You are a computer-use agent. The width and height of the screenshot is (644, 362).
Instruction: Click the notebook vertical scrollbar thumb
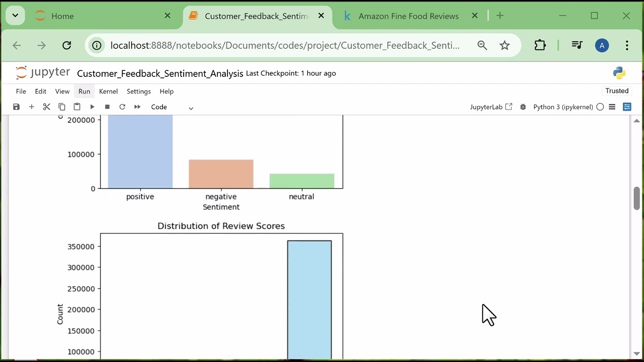coord(636,198)
